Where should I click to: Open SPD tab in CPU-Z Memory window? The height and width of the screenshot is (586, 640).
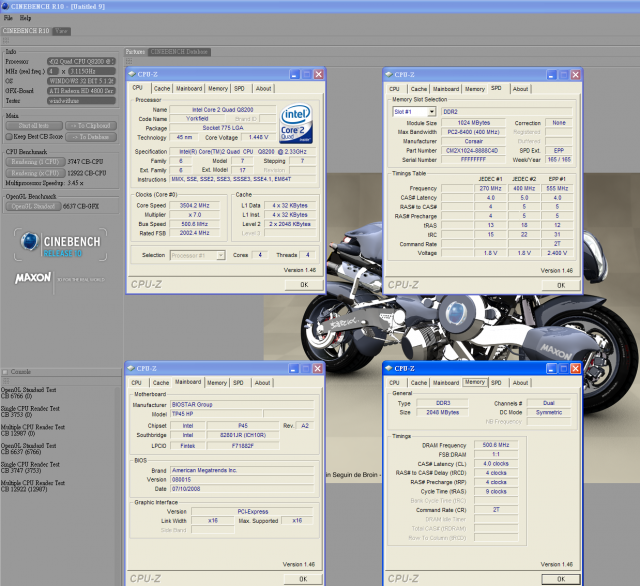(496, 383)
